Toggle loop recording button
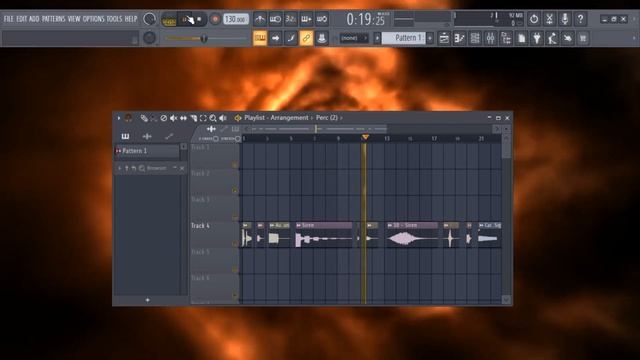 [322, 19]
